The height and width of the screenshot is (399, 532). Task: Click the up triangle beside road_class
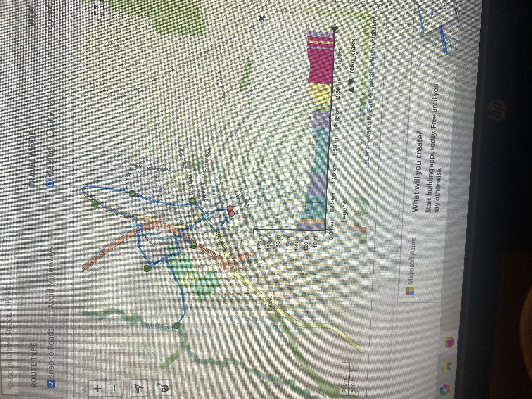click(x=352, y=90)
